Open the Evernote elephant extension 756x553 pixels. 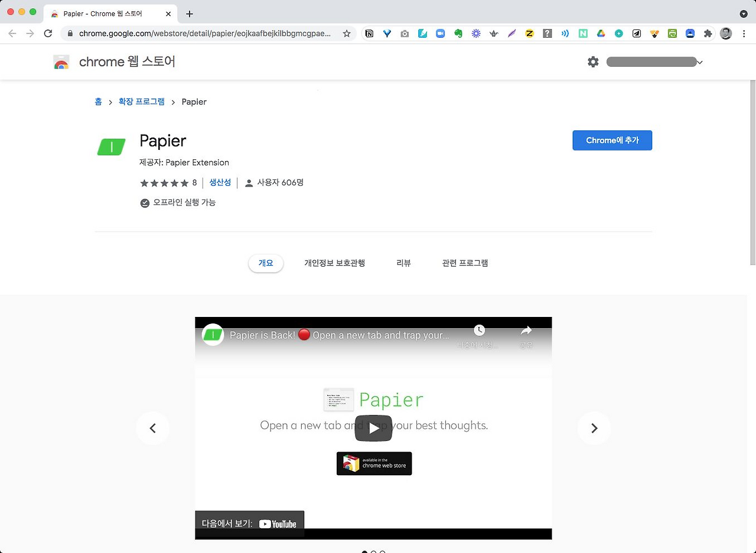[x=458, y=34]
